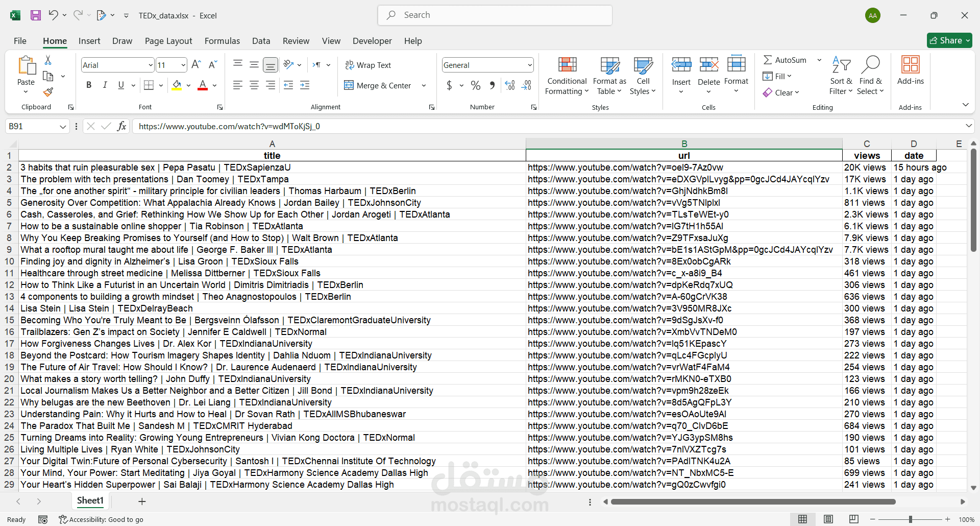
Task: Expand the formula bar
Action: [968, 126]
